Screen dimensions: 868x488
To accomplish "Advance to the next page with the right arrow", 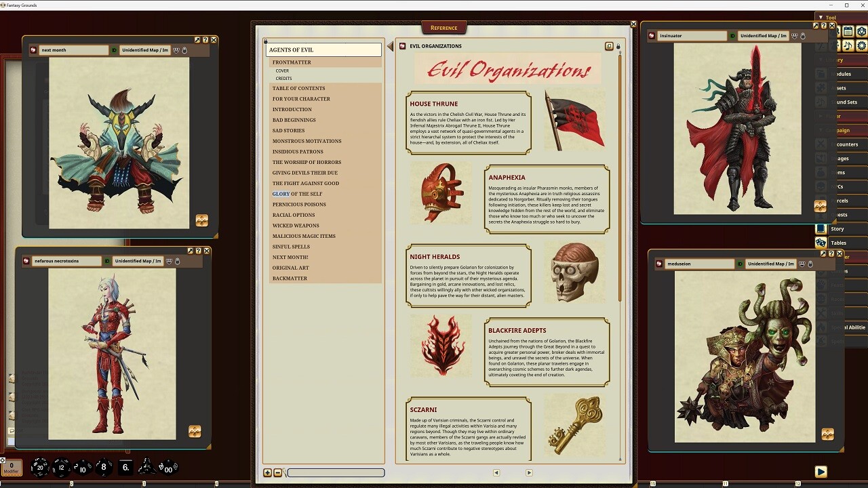I will (x=529, y=472).
